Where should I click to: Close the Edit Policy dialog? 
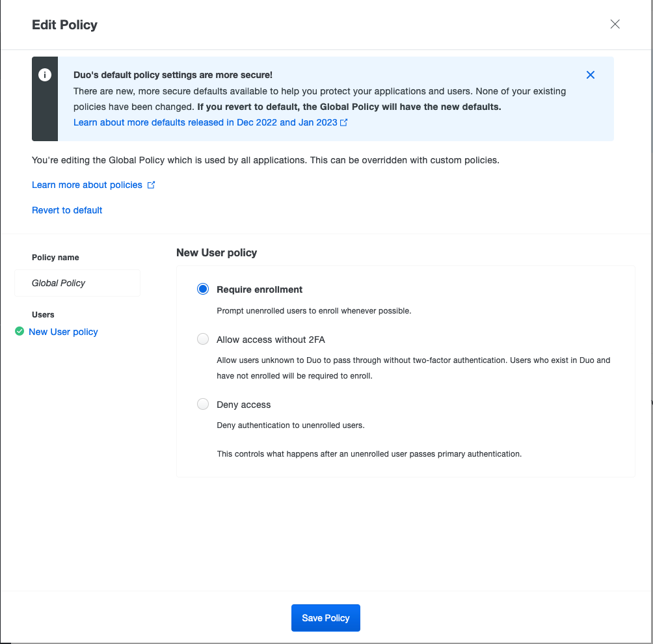point(615,24)
